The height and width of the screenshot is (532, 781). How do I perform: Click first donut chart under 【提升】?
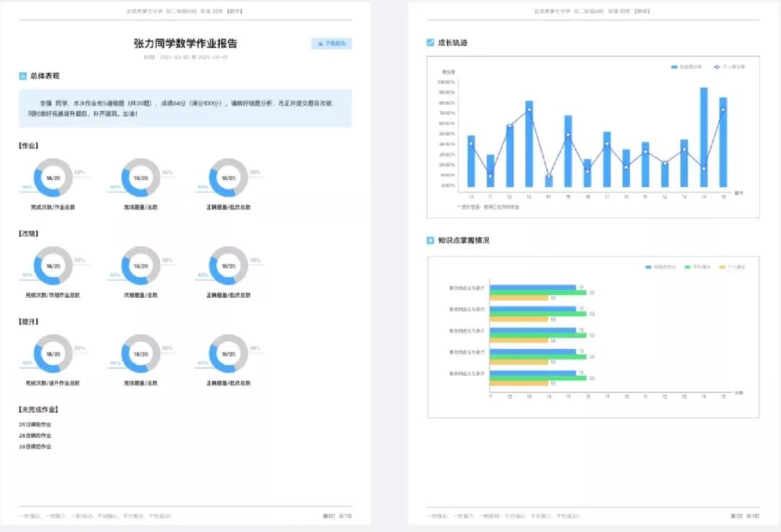pyautogui.click(x=53, y=353)
